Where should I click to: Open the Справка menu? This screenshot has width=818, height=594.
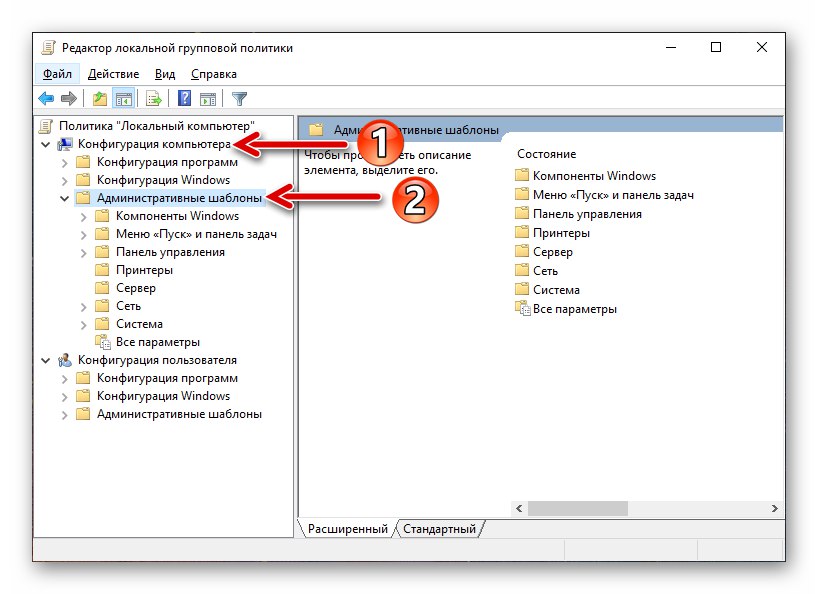click(214, 74)
